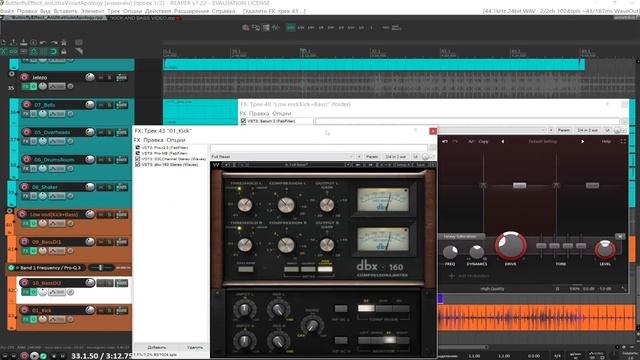Click 2/4 in 2 out routing button, dbx window

(x=396, y=157)
